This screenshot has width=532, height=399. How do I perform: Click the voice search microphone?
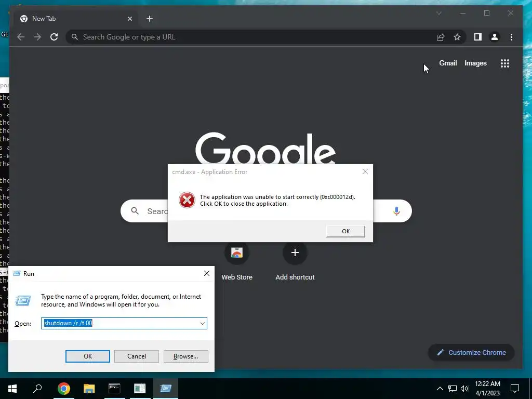click(x=396, y=211)
